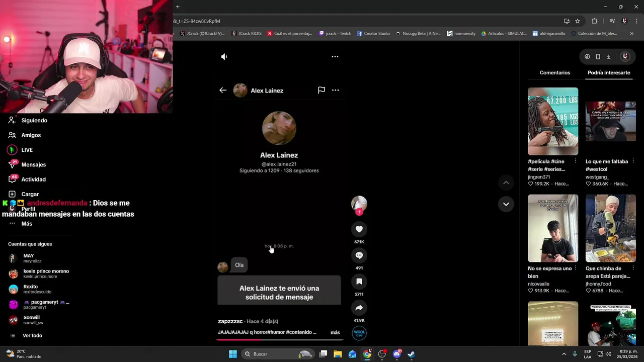Mute the TikTok video sound
644x362 pixels.
point(224,57)
